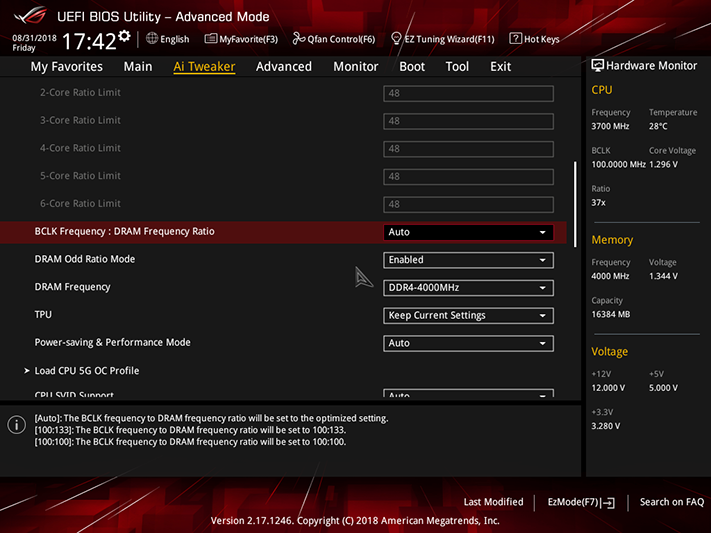Click the Qfan Control fan icon
This screenshot has height=533, width=711.
pyautogui.click(x=299, y=39)
